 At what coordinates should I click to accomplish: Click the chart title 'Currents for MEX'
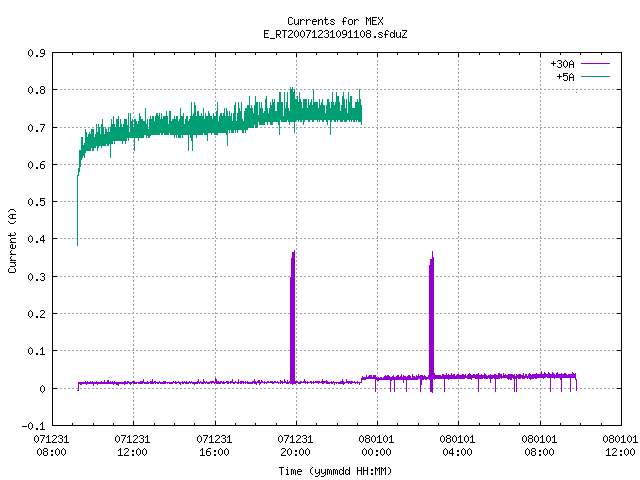[335, 21]
